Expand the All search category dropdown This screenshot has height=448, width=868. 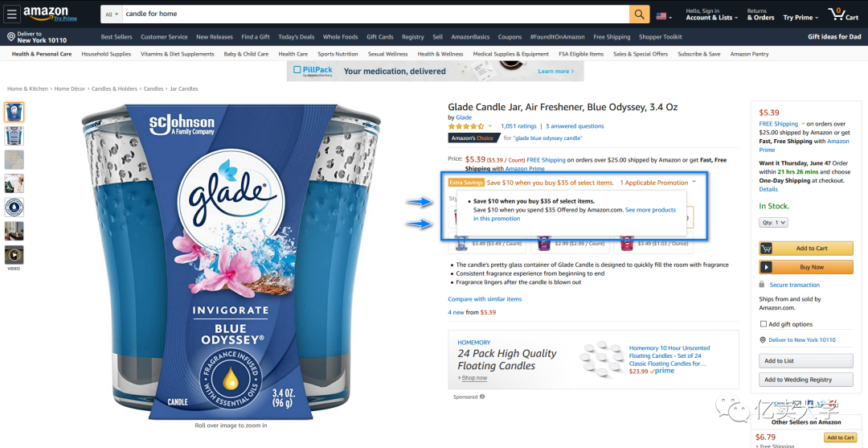pos(112,14)
